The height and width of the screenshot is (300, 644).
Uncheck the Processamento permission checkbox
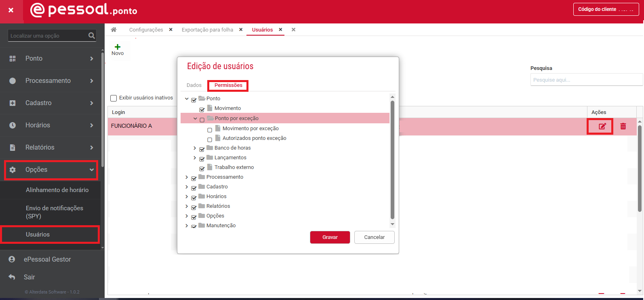point(194,178)
